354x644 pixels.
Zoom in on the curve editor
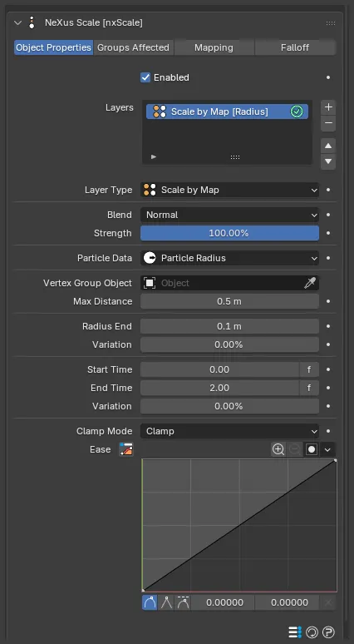click(x=278, y=449)
